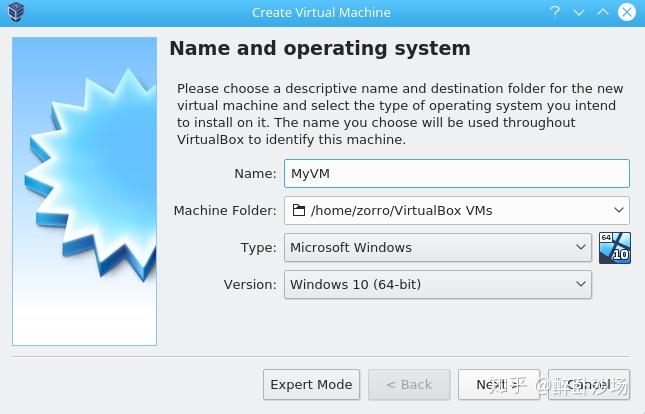Click the "Name and operating system" heading
Screen dimensions: 645x414
point(319,48)
